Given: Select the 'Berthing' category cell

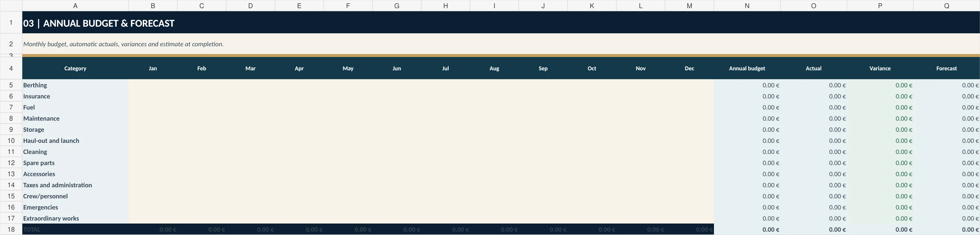Looking at the screenshot, I should click(75, 85).
